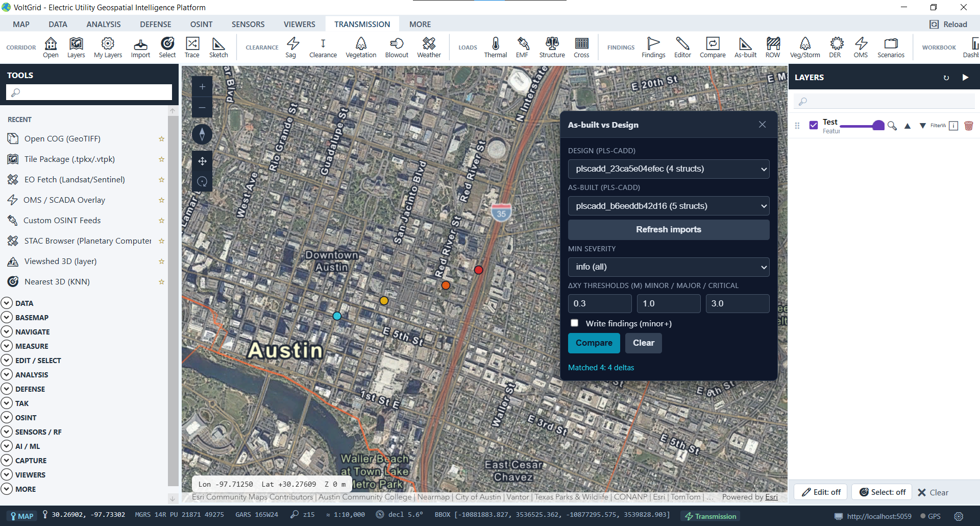Zoom out on the map
Viewport: 980px width, 526px height.
(202, 108)
